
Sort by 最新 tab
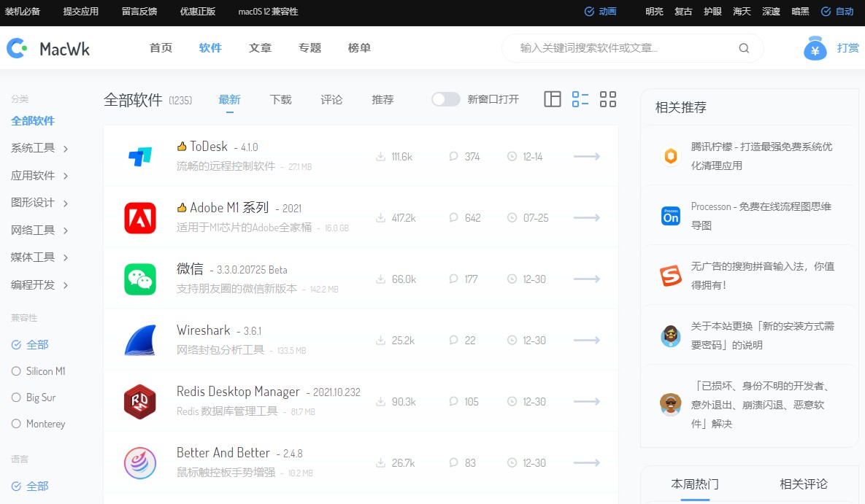point(229,100)
